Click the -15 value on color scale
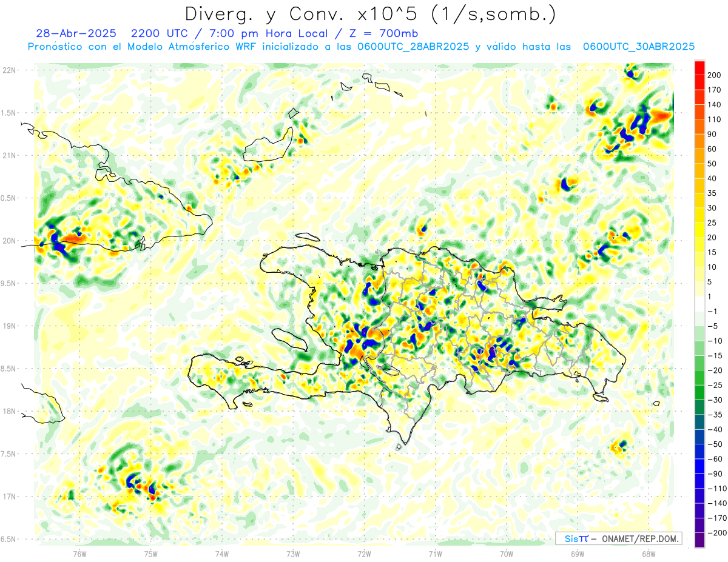Screen dimensions: 728x562 click(715, 355)
